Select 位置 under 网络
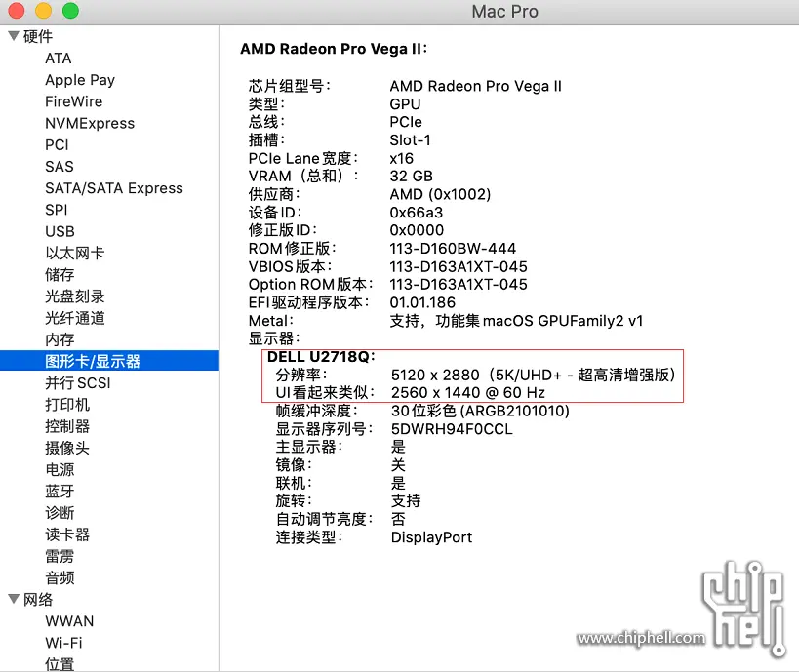The image size is (799, 672). pos(60,664)
